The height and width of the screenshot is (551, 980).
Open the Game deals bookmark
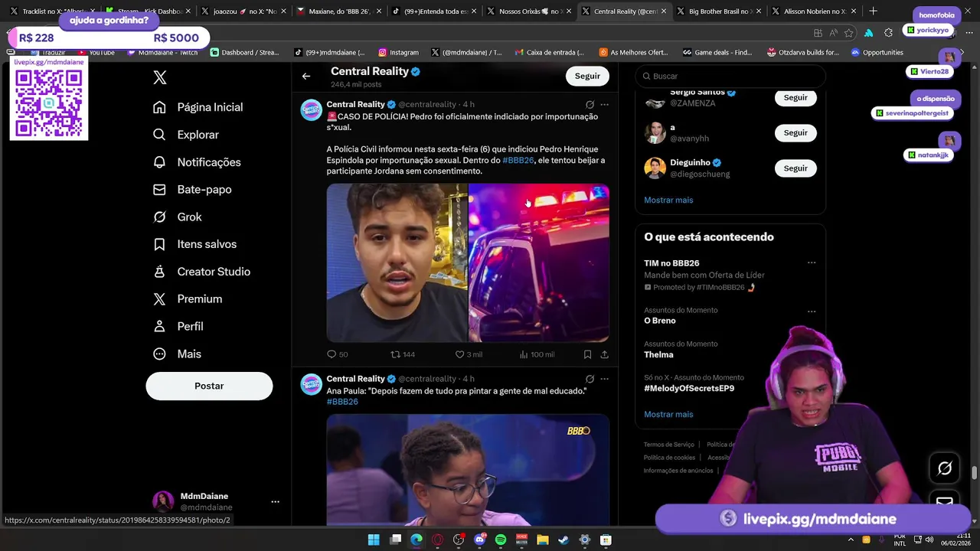click(717, 53)
